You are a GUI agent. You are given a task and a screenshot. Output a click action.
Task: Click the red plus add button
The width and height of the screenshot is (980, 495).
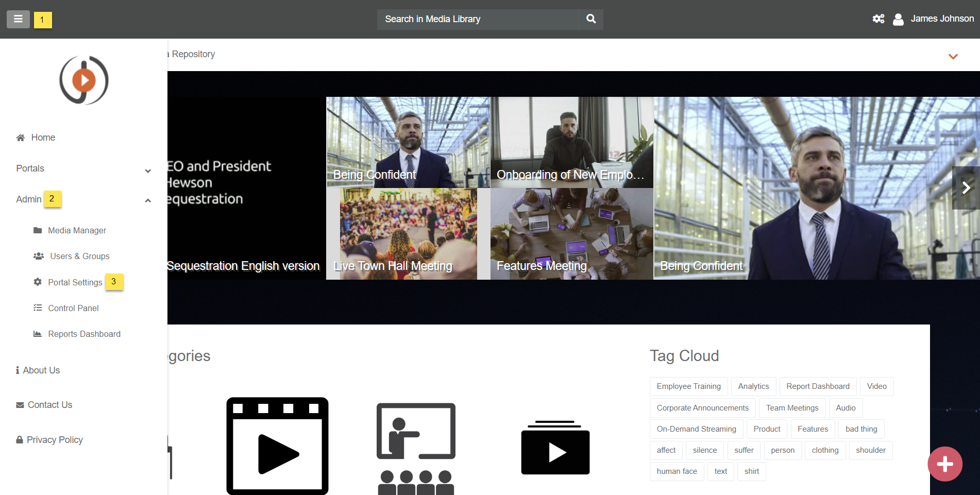pyautogui.click(x=944, y=464)
